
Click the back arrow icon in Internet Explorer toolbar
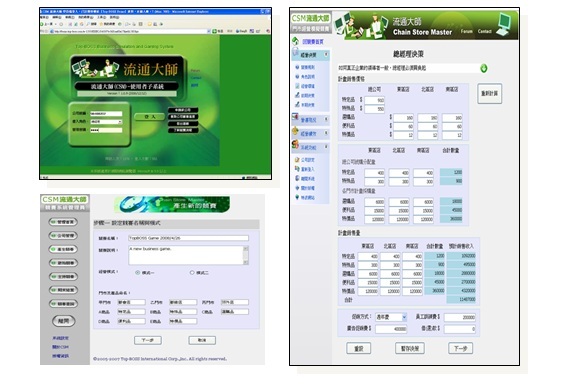42,24
